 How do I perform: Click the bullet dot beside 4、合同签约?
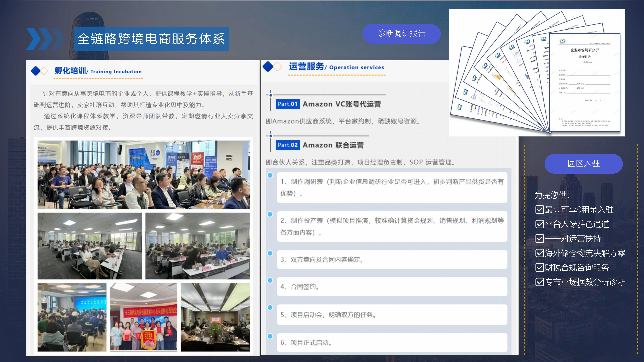point(270,280)
